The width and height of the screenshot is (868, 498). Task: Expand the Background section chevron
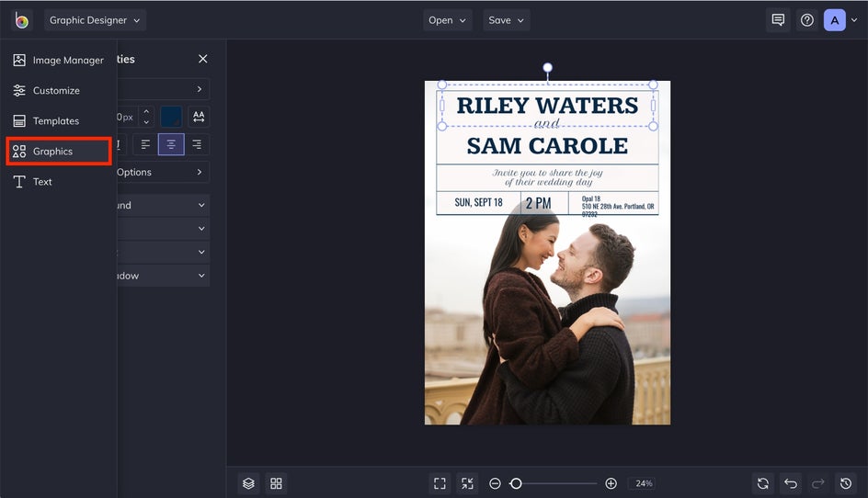201,205
